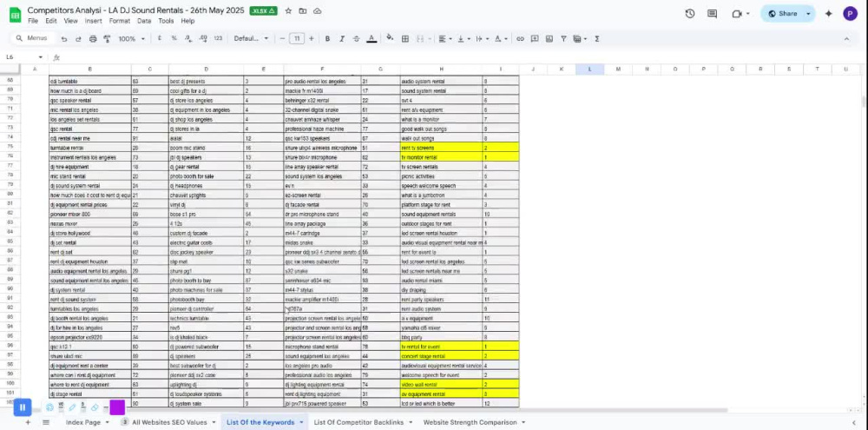This screenshot has width=868, height=430.
Task: Click the Insert link icon
Action: [520, 39]
